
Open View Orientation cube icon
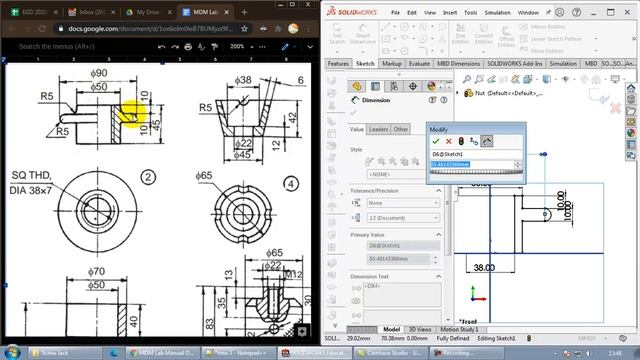[x=528, y=79]
